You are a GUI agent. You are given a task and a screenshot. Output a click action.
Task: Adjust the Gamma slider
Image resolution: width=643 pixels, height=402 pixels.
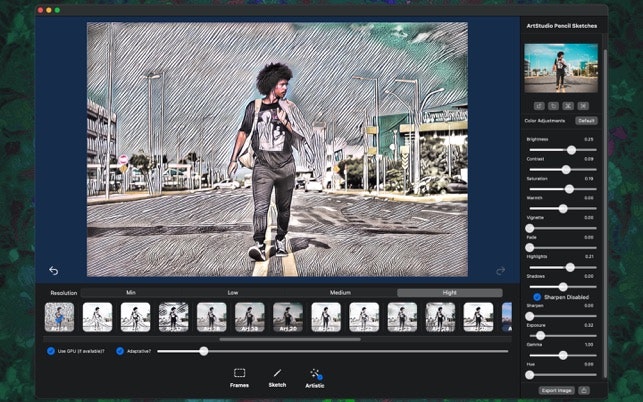click(x=563, y=355)
